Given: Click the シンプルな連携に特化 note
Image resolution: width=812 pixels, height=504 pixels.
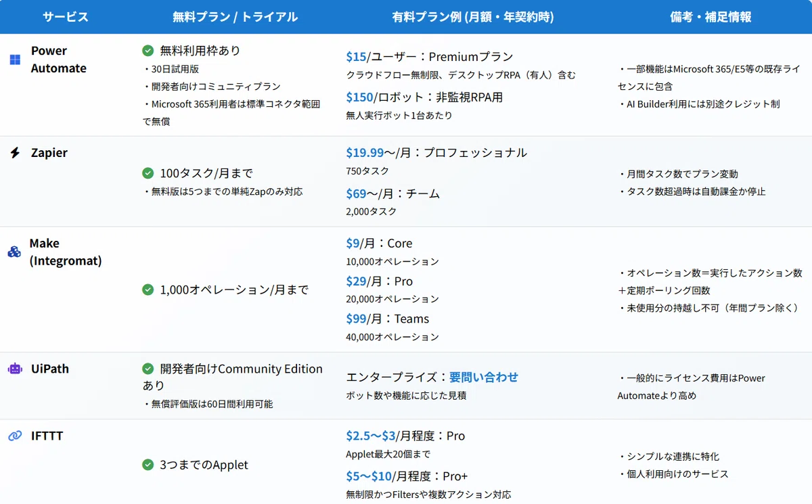Looking at the screenshot, I should [x=669, y=457].
